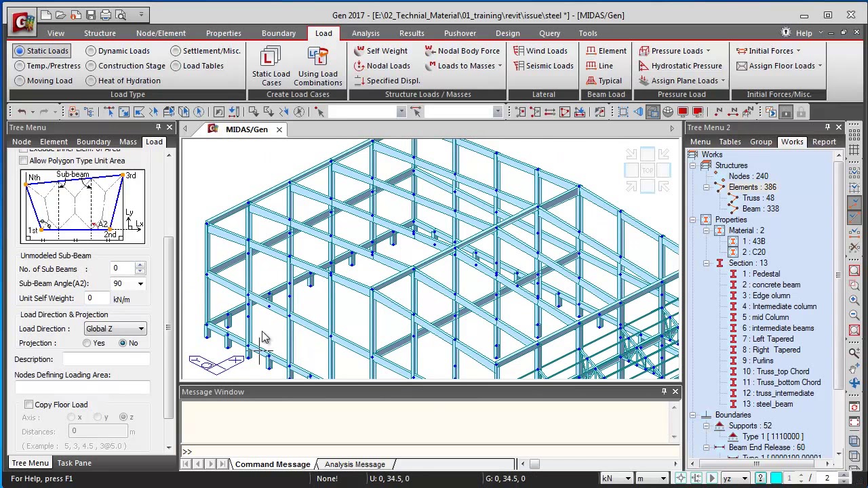
Task: Open Load Direction Global Z dropdown
Action: (x=115, y=329)
